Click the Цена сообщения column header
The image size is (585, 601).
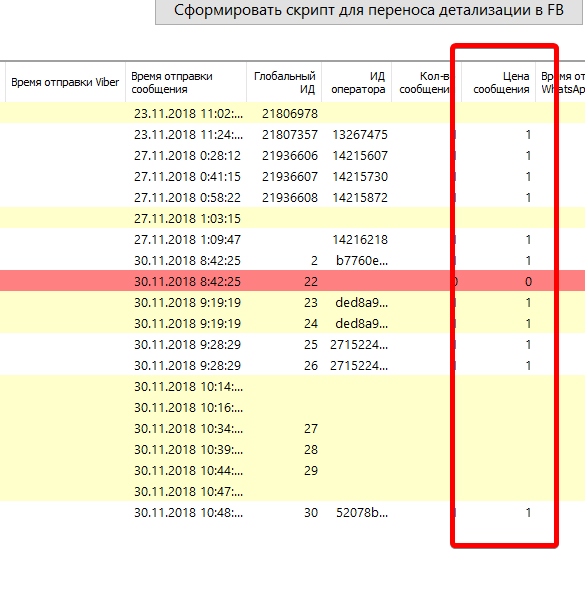[x=498, y=82]
